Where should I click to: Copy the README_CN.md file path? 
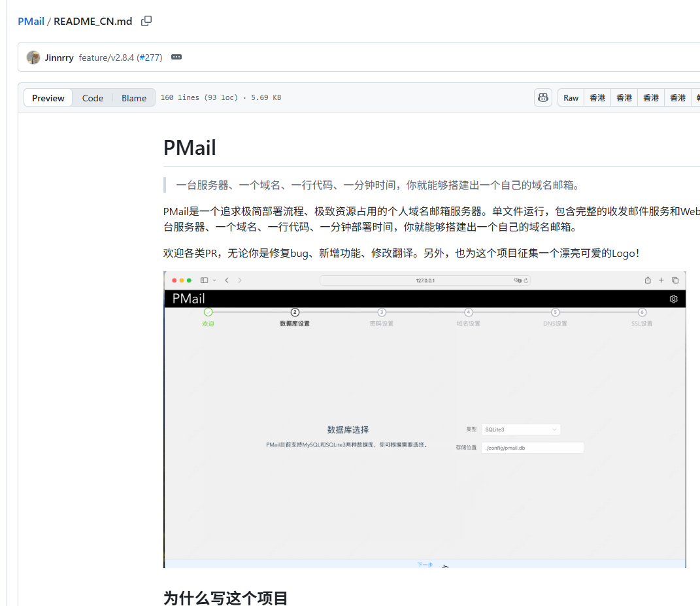pos(146,21)
